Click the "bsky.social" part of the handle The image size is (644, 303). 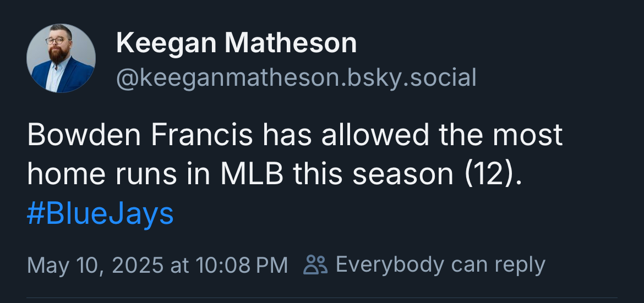[412, 78]
